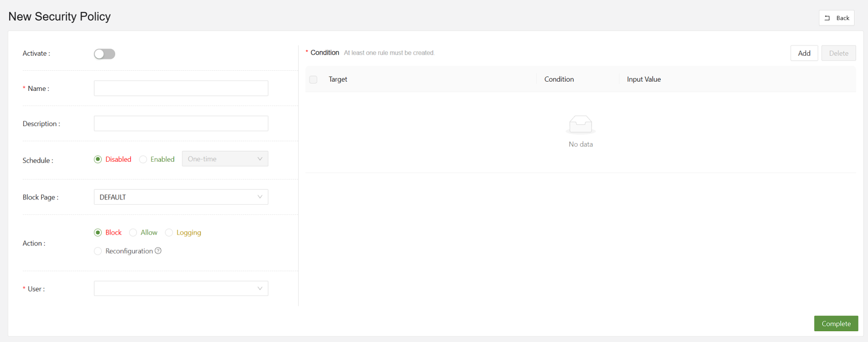Click into the Name input field

(x=181, y=88)
